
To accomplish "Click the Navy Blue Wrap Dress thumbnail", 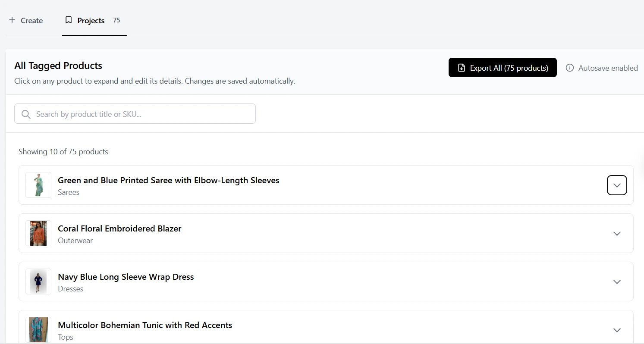I will click(x=38, y=281).
